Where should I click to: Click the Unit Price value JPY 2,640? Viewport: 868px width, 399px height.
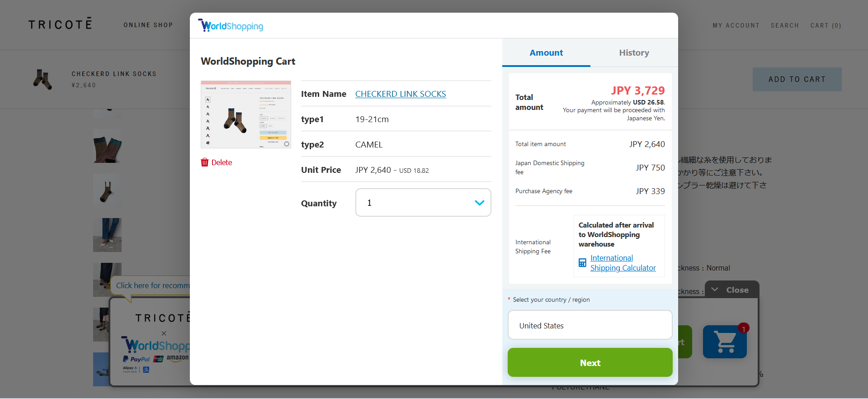point(373,170)
